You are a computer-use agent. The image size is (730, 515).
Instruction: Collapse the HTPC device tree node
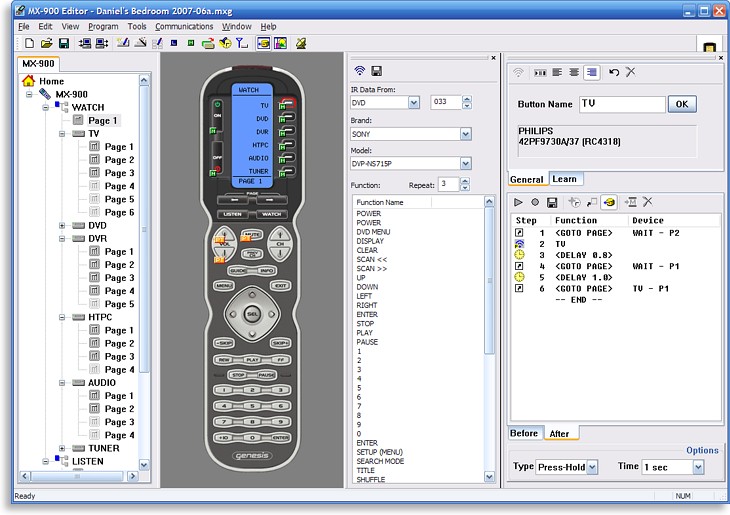pyautogui.click(x=61, y=317)
